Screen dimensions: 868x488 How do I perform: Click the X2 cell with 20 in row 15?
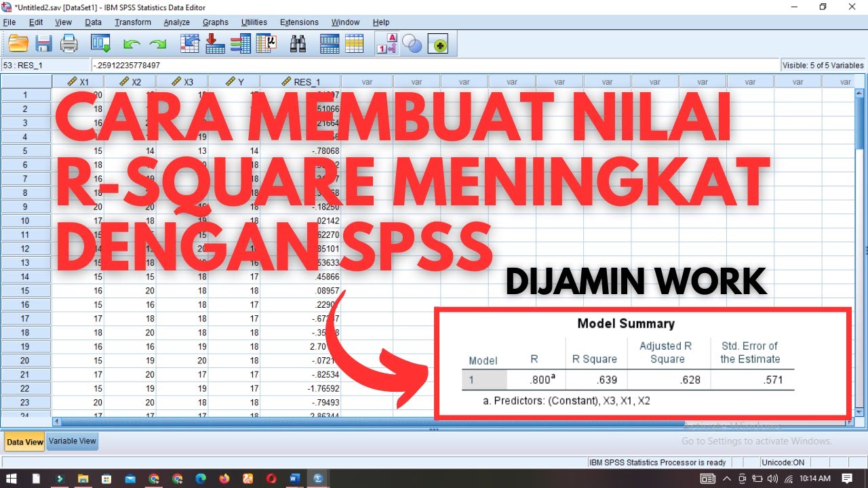click(131, 291)
